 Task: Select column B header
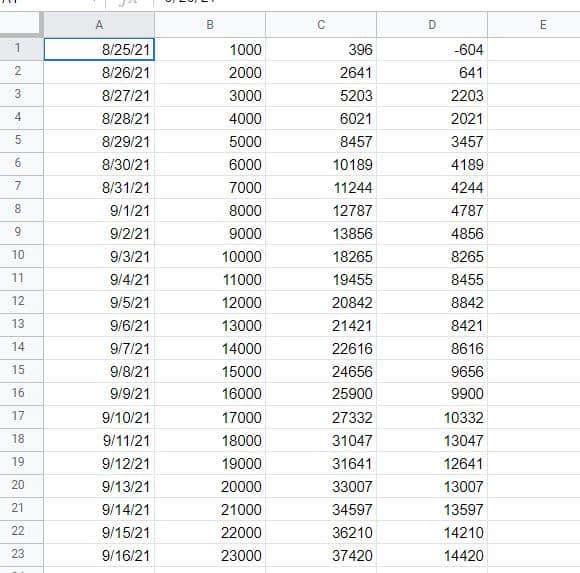[x=210, y=25]
